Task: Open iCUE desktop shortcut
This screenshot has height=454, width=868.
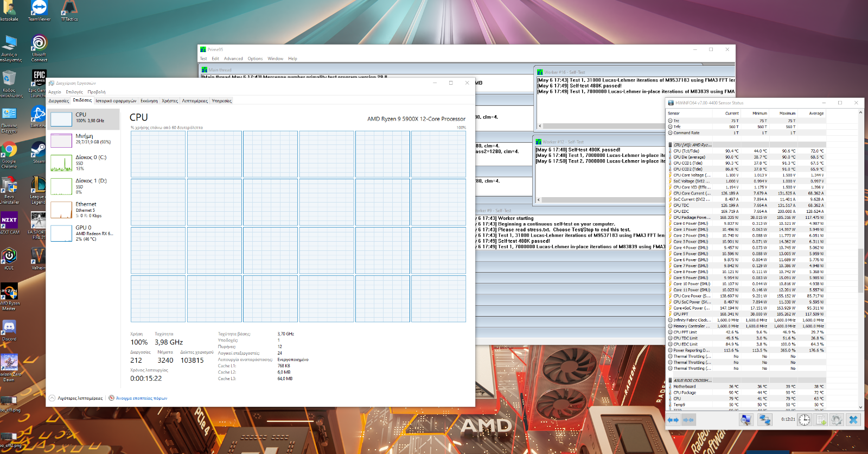Action: [9, 258]
